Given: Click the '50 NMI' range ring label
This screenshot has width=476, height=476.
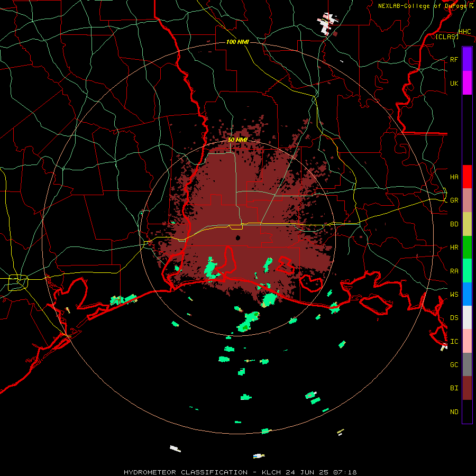Looking at the screenshot, I should click(x=237, y=140).
